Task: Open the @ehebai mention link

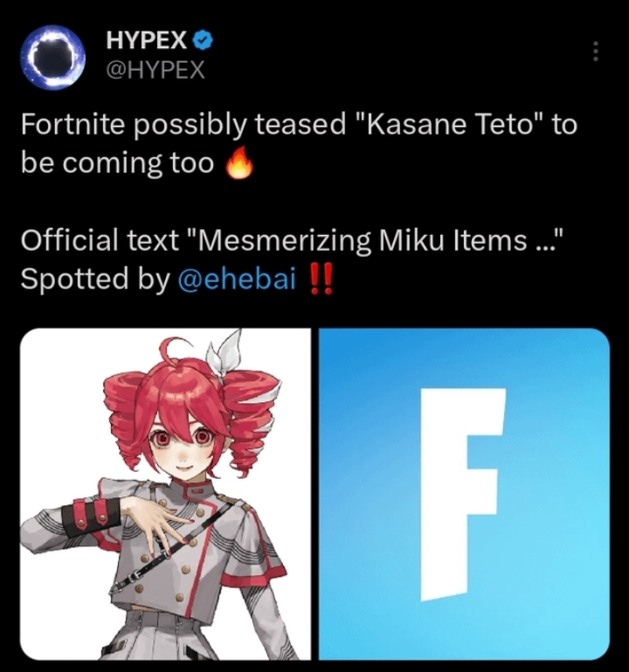Action: (x=237, y=279)
